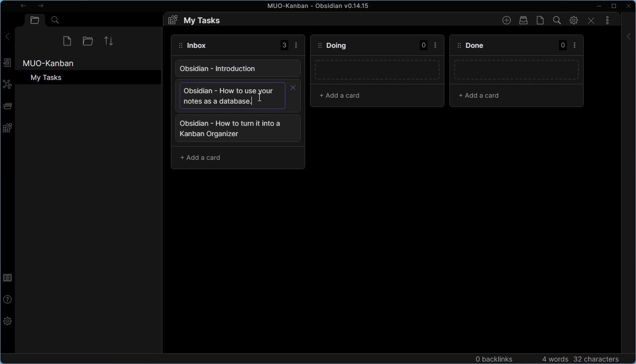Open more options for My Tasks pane
The width and height of the screenshot is (636, 364).
click(607, 20)
